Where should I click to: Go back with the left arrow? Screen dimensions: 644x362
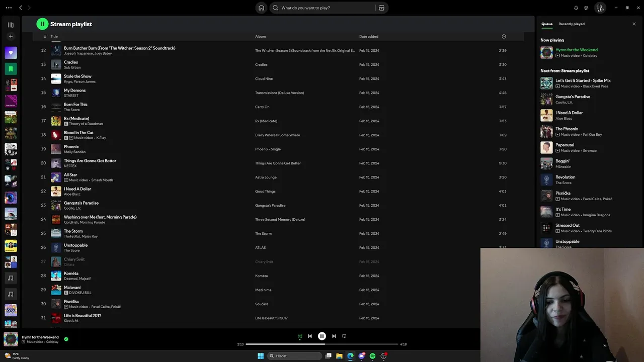click(21, 8)
